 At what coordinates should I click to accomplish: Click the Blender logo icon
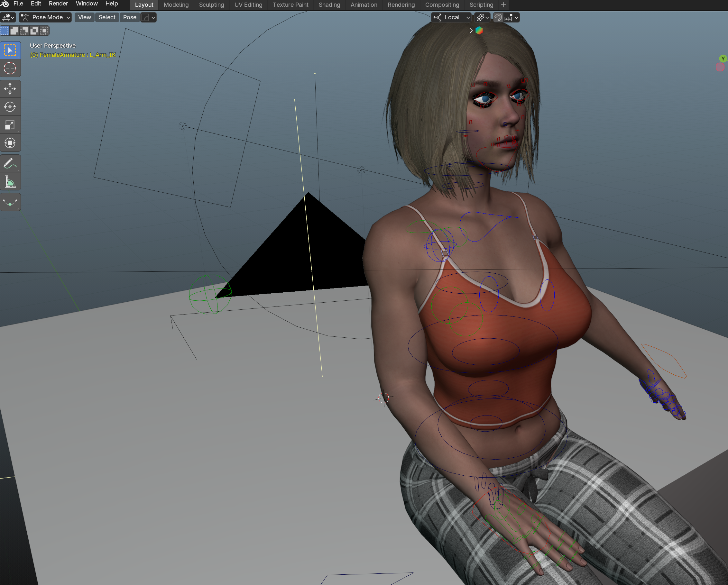(x=5, y=4)
